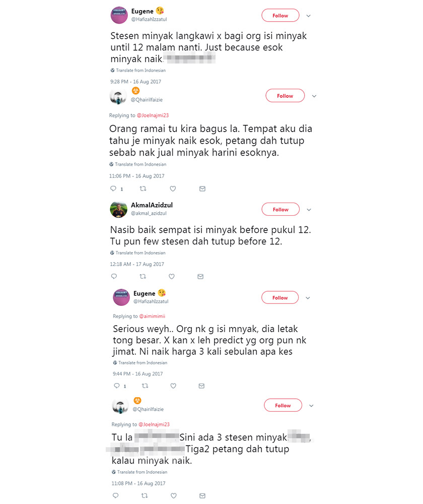Click the envelope icon under Eugene's second tweet
The width and height of the screenshot is (423, 504).
pos(201,386)
